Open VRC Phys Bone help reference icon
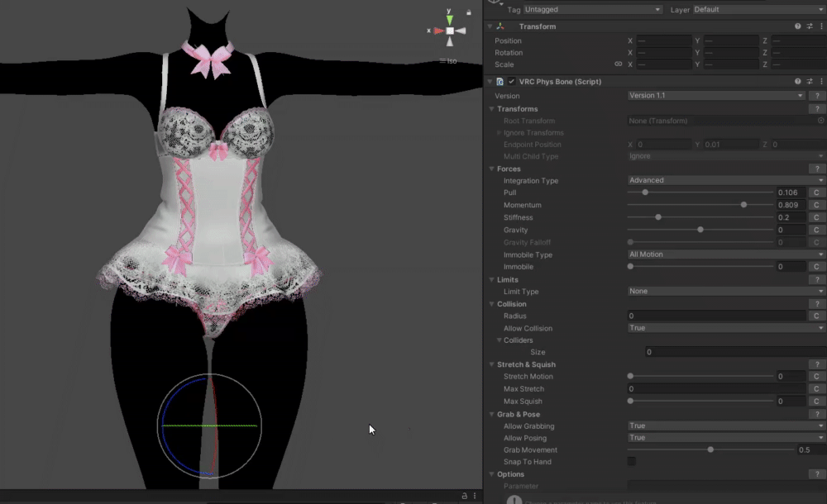This screenshot has height=504, width=827. coord(797,82)
